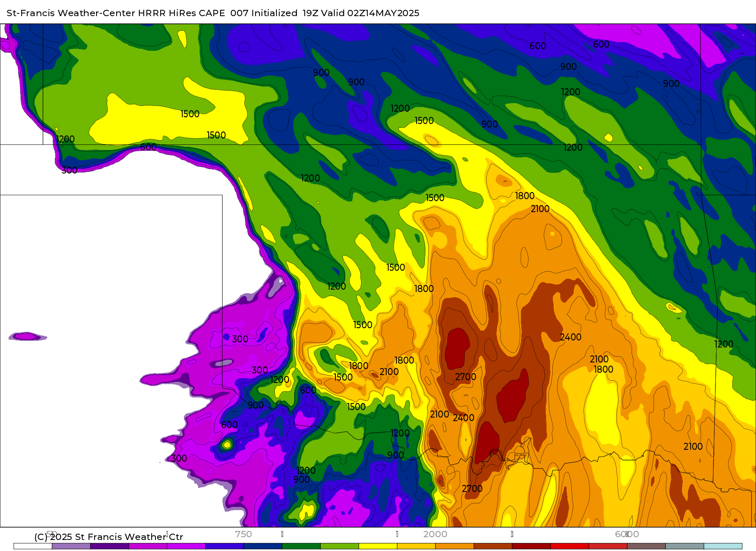Choose the navy blue legend swatch

pos(263,546)
